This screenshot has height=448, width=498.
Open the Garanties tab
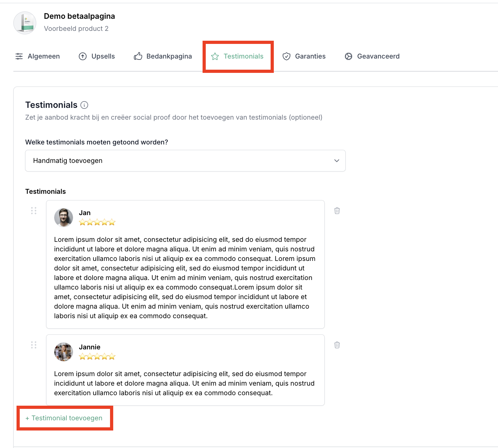click(304, 56)
